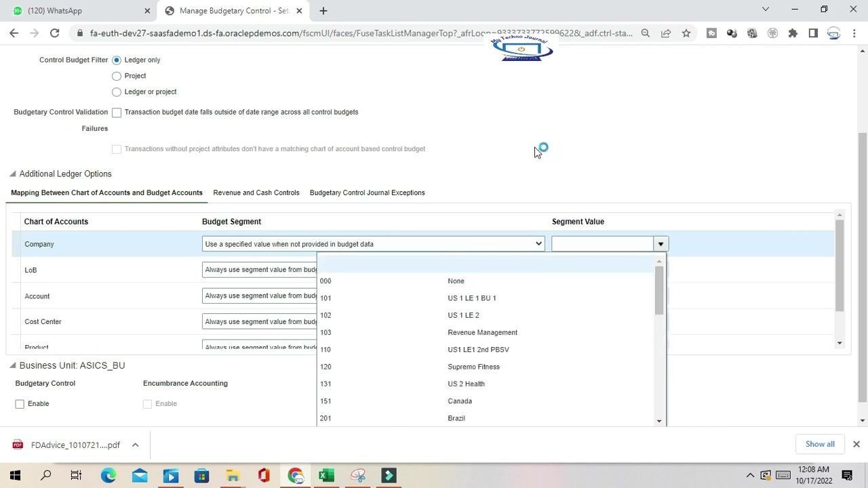Open FDAdvice pdf download options arrow
Viewport: 868px width, 488px height.
pos(135,445)
